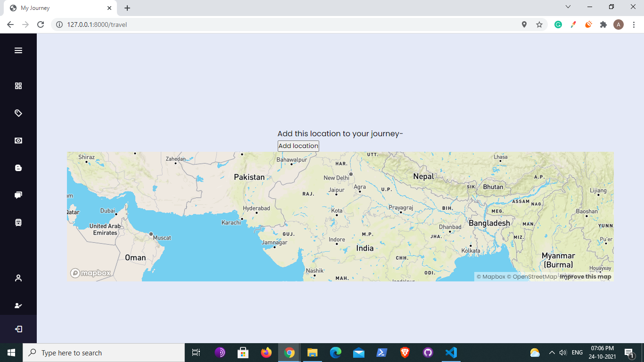Open the Improve this map link
This screenshot has height=362, width=644.
pos(585,277)
